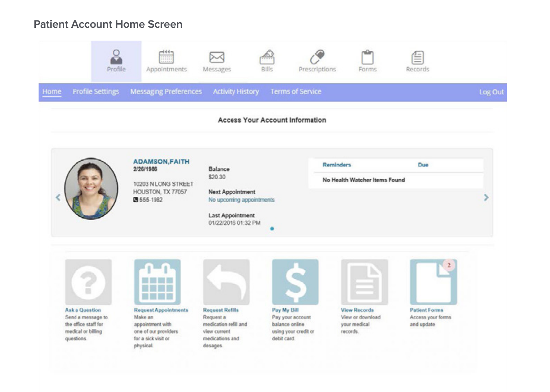Go to next patient card arrow

pyautogui.click(x=486, y=198)
